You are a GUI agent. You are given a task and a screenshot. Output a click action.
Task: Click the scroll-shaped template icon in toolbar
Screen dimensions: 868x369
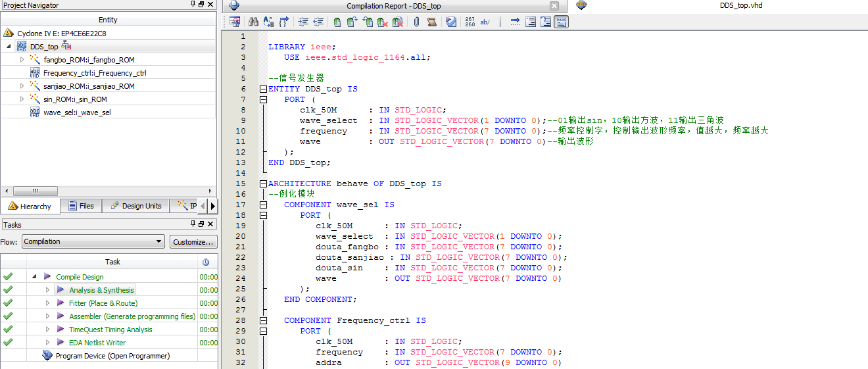(x=432, y=22)
